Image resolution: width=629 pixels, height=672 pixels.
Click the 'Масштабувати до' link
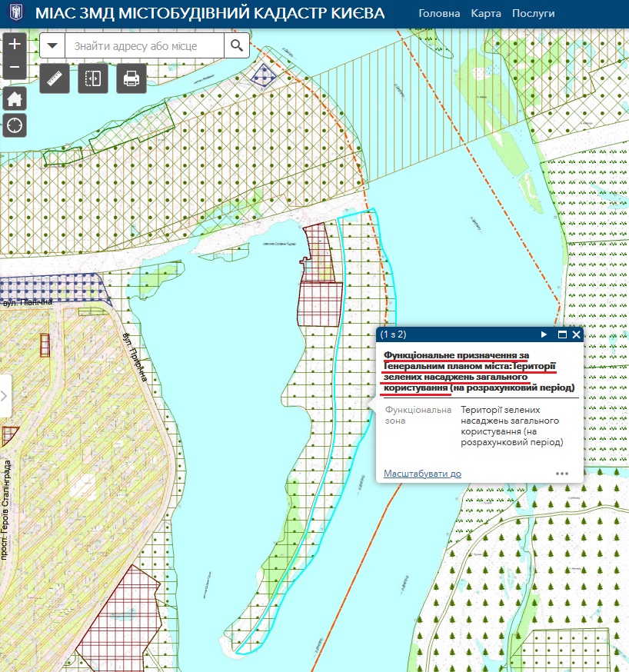pos(422,474)
